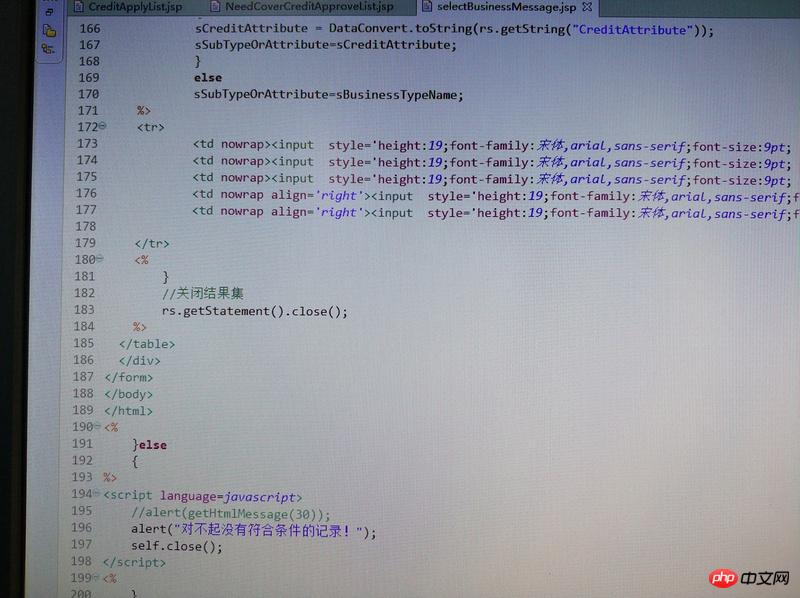Click the "</div>" tag on line 186
The width and height of the screenshot is (800, 598).
(x=140, y=361)
